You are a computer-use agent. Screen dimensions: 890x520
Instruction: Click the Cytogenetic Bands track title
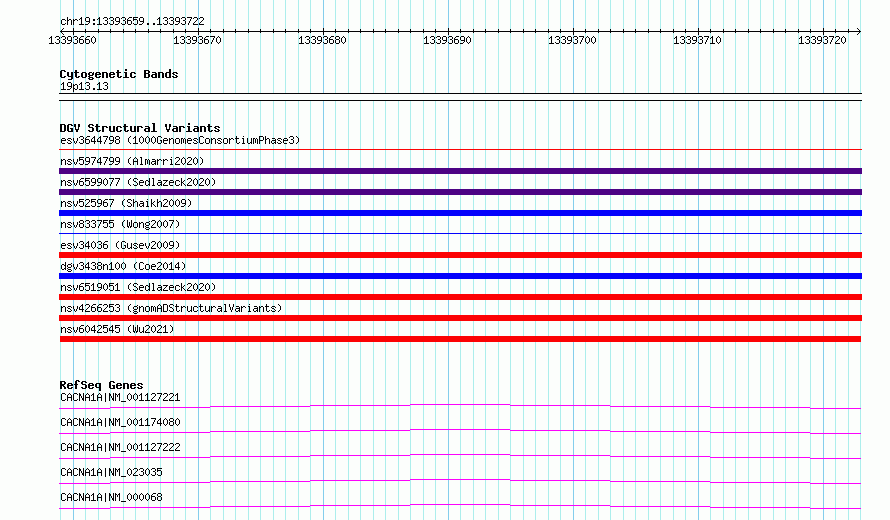(x=119, y=74)
